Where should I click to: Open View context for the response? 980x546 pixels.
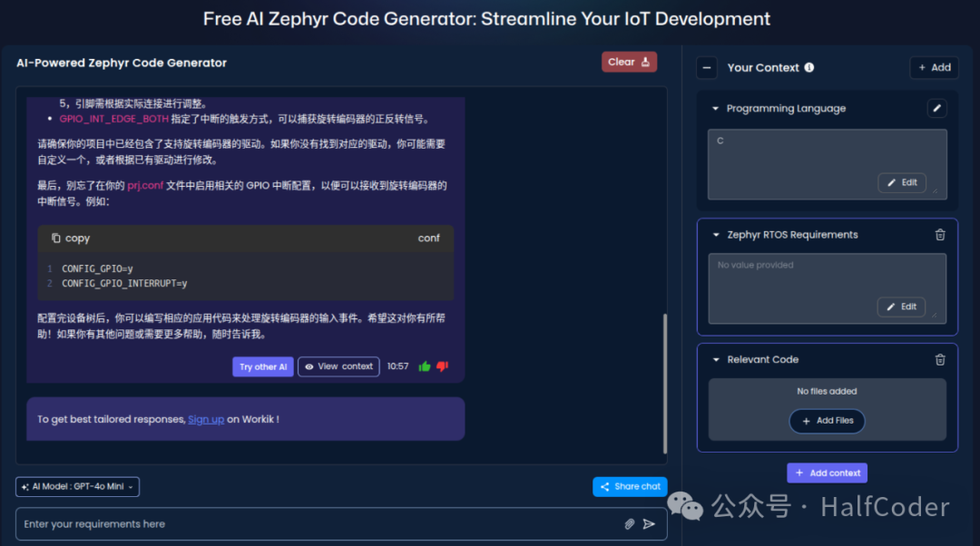point(338,366)
